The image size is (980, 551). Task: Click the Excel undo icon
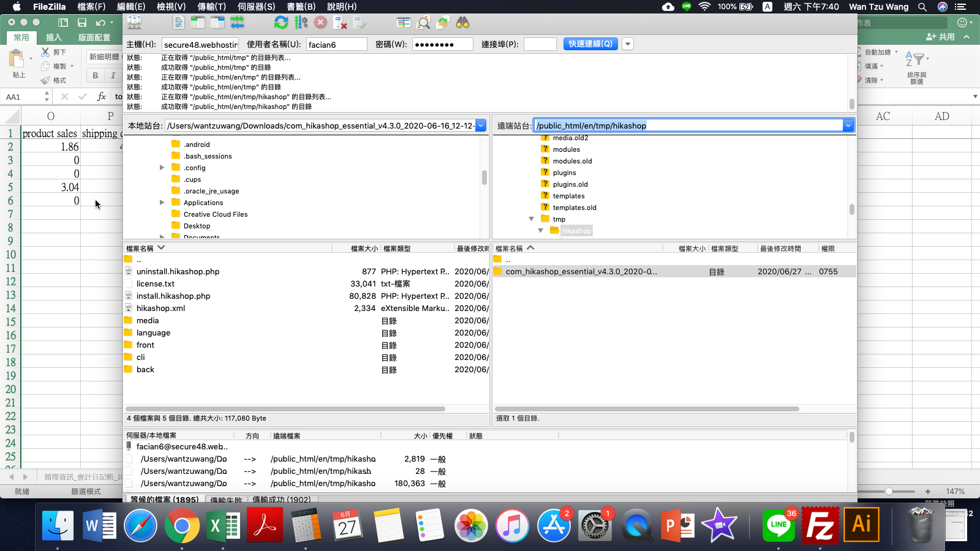(x=100, y=23)
